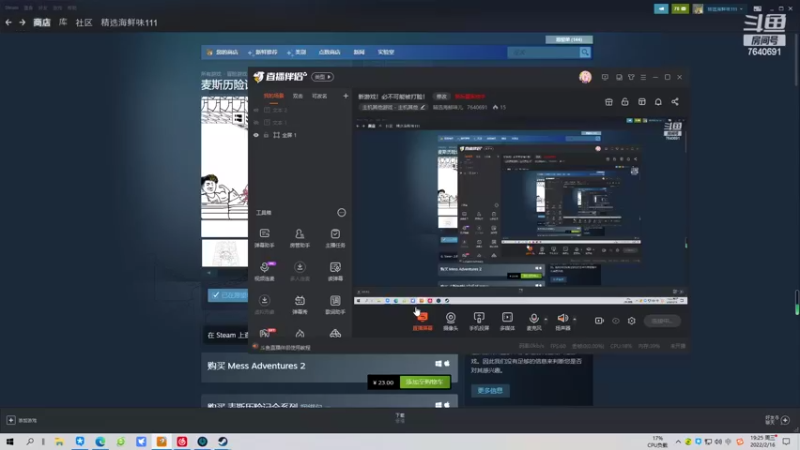
Task: Open the Windows Start menu
Action: (10, 441)
